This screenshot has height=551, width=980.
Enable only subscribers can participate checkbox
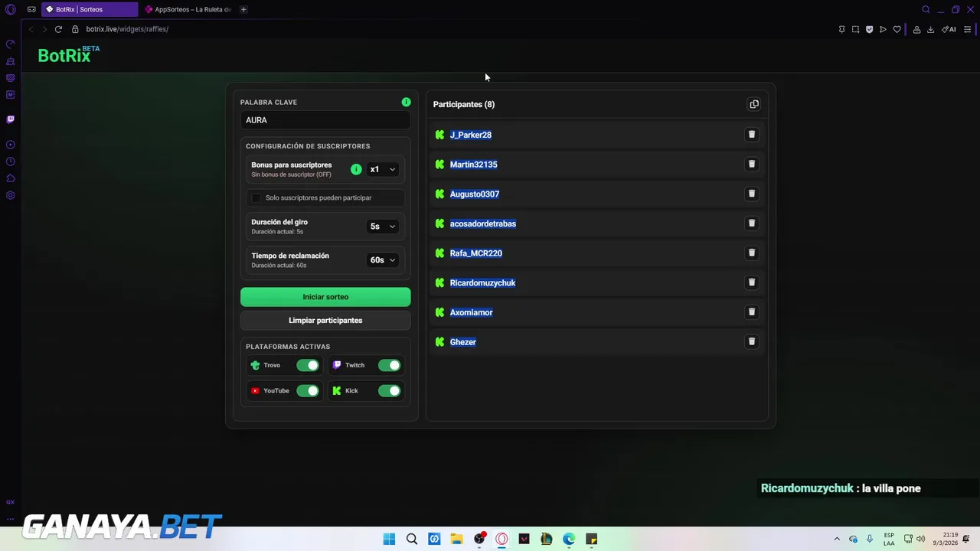click(x=256, y=197)
